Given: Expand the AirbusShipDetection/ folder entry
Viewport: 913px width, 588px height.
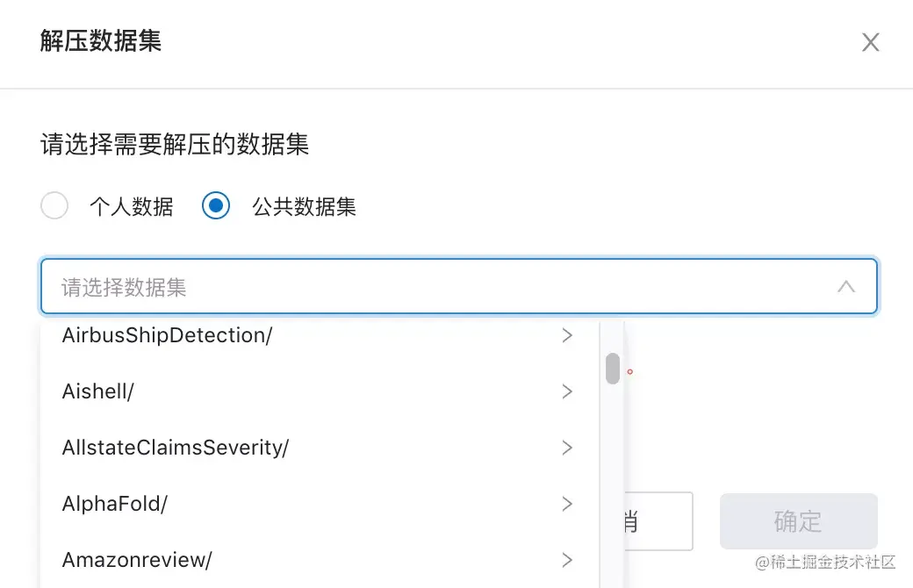Looking at the screenshot, I should tap(167, 335).
